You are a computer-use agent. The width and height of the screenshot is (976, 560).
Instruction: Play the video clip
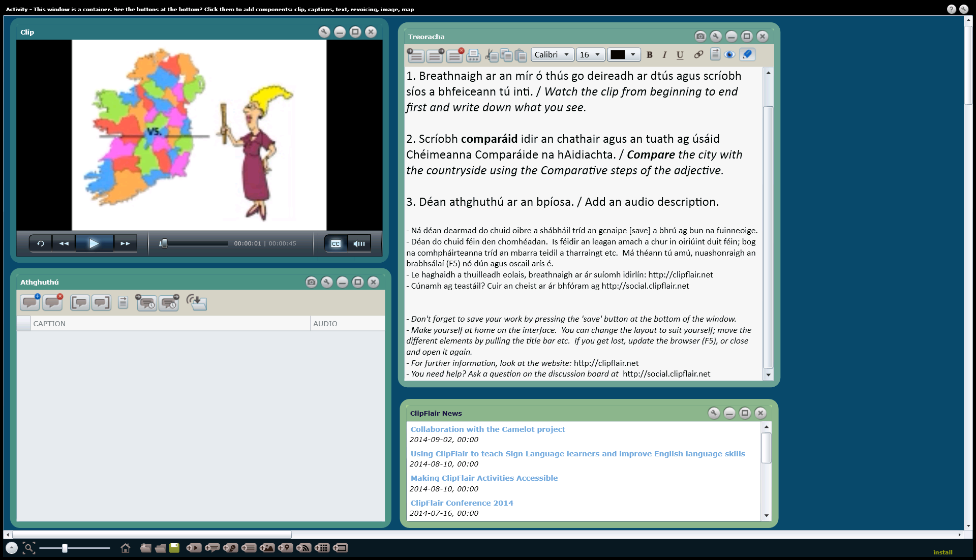pos(94,243)
